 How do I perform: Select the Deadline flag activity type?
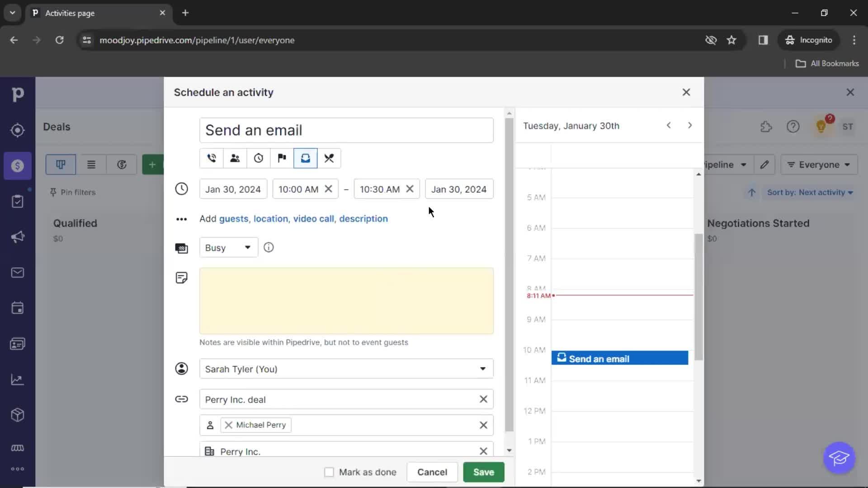click(x=282, y=158)
